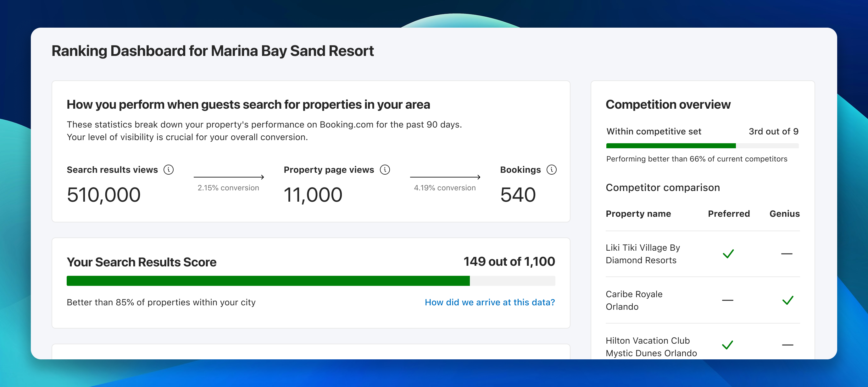Select the 540 bookings value
Image resolution: width=868 pixels, height=387 pixels.
(x=518, y=195)
